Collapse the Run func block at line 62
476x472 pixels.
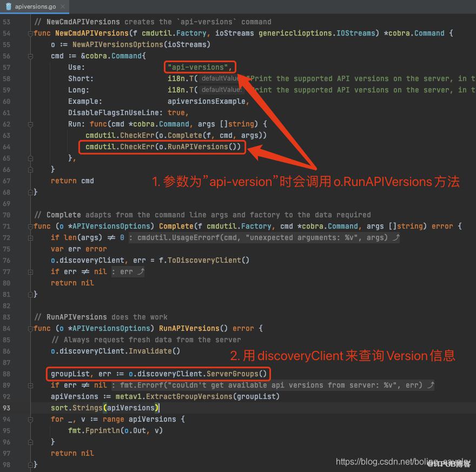pyautogui.click(x=30, y=124)
